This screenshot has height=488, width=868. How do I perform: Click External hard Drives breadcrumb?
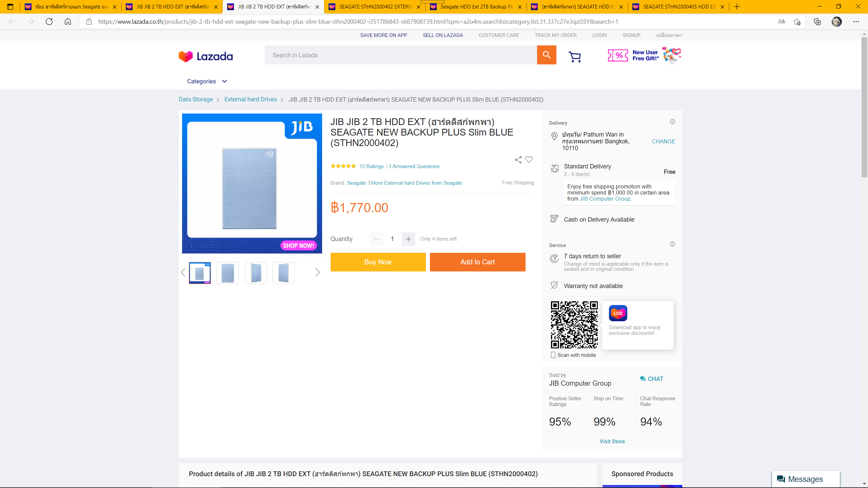click(x=251, y=99)
